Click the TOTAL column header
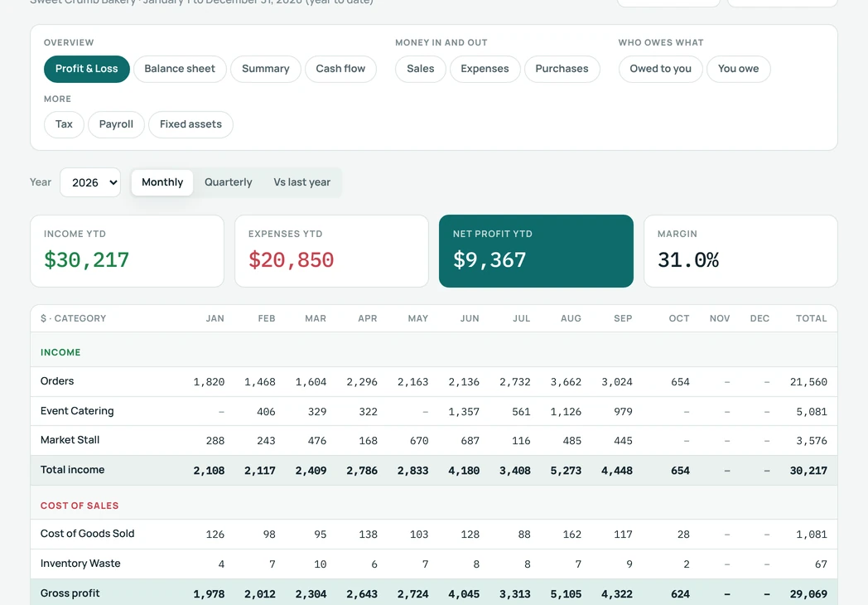Viewport: 868px width, 605px height. 811,318
